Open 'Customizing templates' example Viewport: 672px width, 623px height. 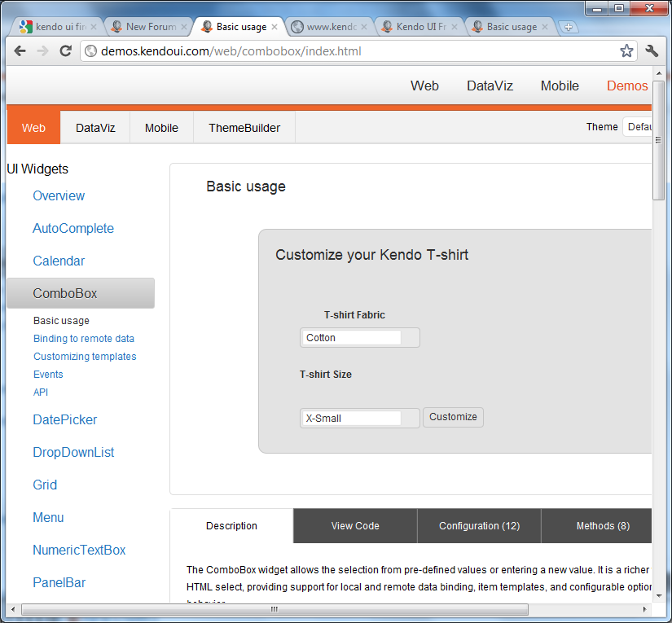(85, 357)
